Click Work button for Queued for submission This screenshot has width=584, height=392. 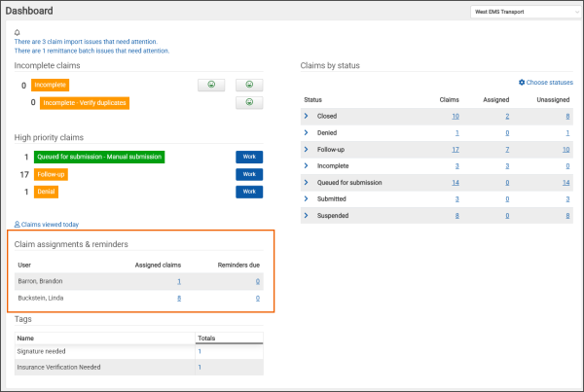tap(249, 157)
